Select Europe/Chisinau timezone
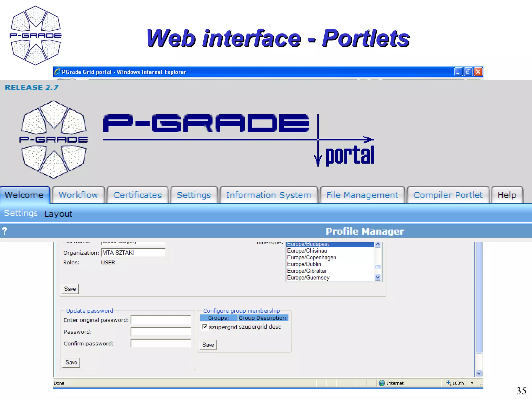The width and height of the screenshot is (532, 399). (x=330, y=251)
